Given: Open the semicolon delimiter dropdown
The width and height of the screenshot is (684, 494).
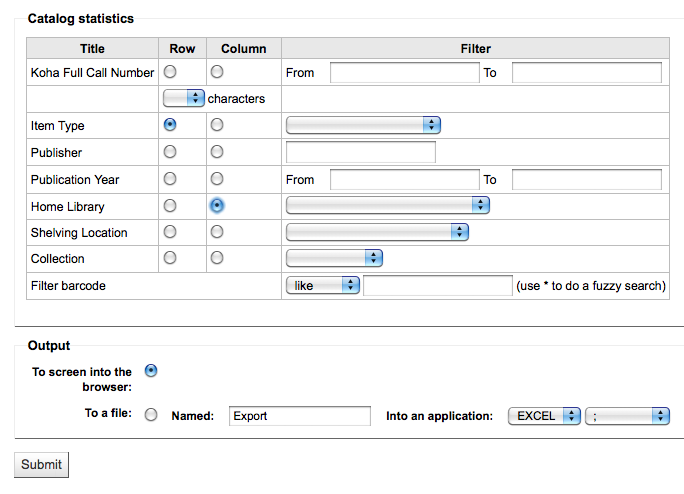Looking at the screenshot, I should pyautogui.click(x=627, y=416).
